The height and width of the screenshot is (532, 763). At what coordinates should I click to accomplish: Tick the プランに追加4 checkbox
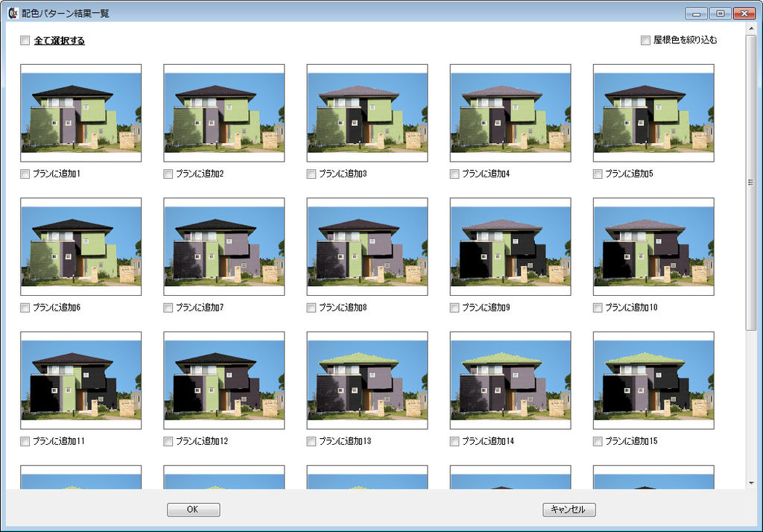[454, 174]
